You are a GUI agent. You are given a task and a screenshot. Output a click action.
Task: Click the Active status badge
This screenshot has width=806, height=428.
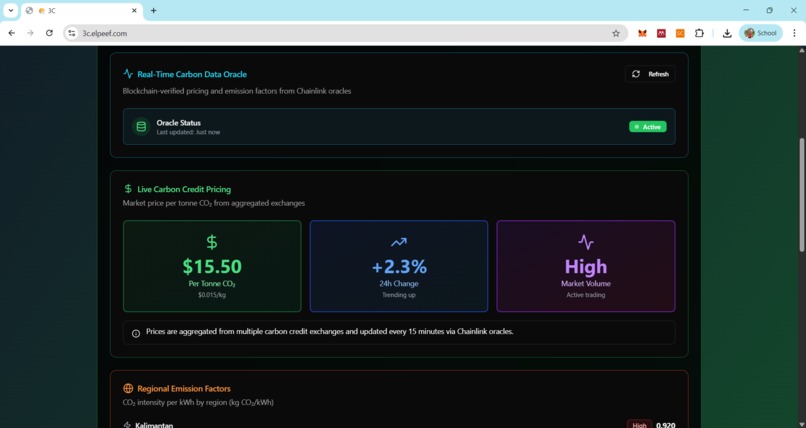648,127
